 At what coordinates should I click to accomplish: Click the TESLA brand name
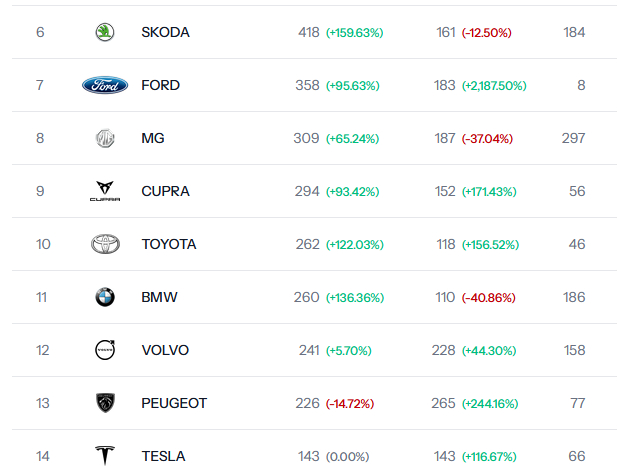[x=163, y=456]
